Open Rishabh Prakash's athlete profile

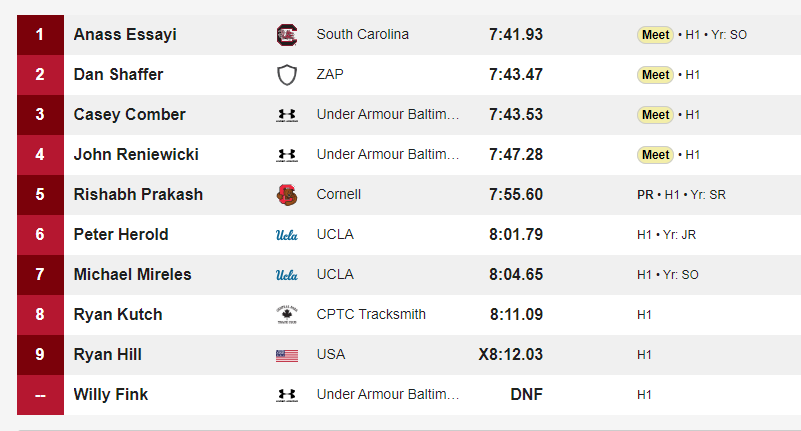138,195
